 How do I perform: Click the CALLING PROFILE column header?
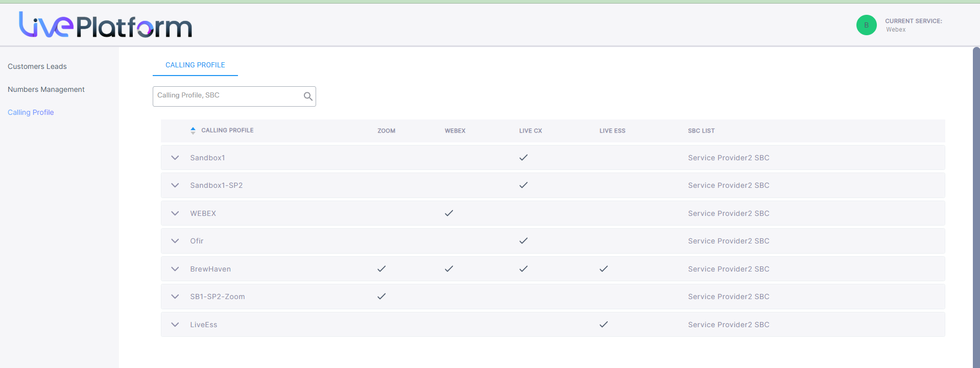click(x=227, y=131)
